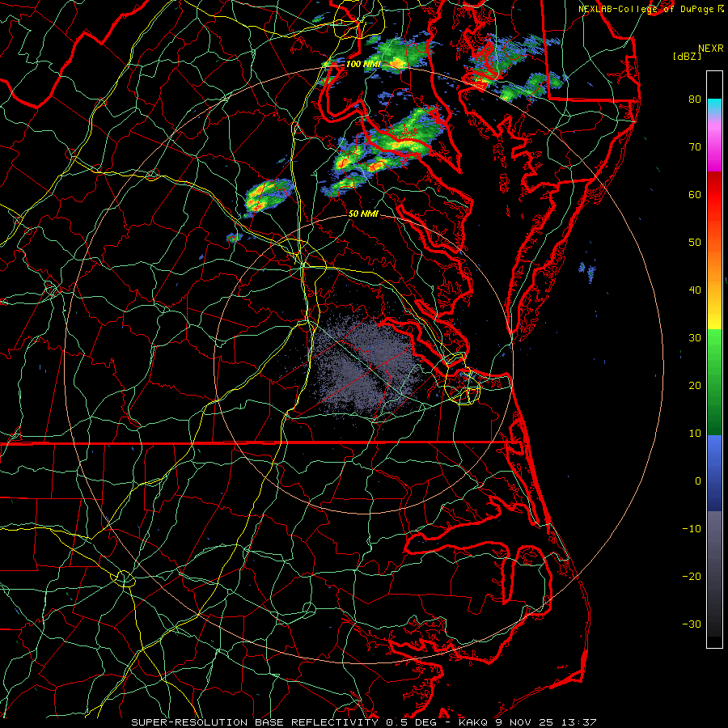Click the blue band of the color scale

pyautogui.click(x=714, y=472)
